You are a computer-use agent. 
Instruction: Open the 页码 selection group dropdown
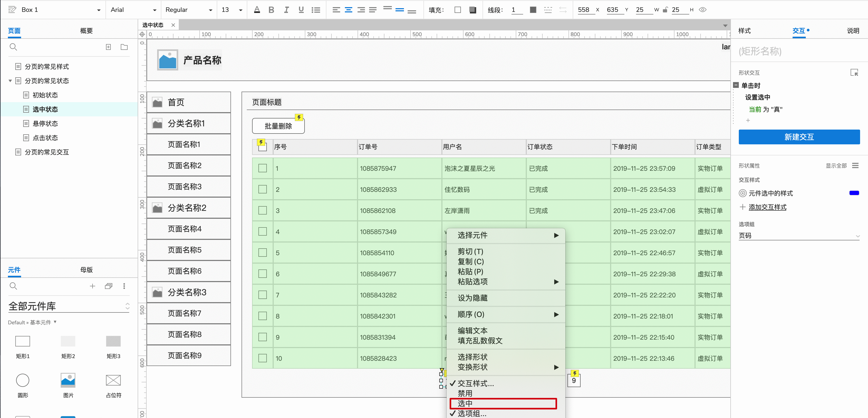[799, 235]
